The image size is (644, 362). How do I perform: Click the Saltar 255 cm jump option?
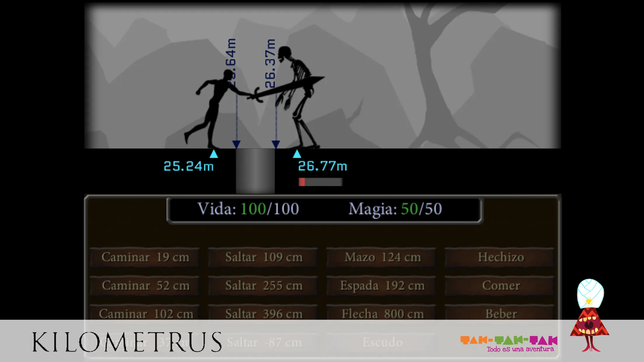263,286
